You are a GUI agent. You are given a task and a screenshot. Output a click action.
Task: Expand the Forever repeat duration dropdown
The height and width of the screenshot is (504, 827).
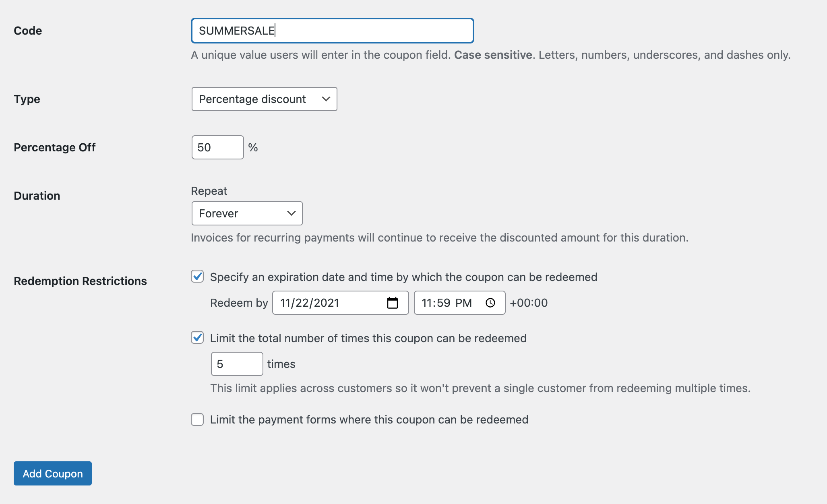pos(247,213)
